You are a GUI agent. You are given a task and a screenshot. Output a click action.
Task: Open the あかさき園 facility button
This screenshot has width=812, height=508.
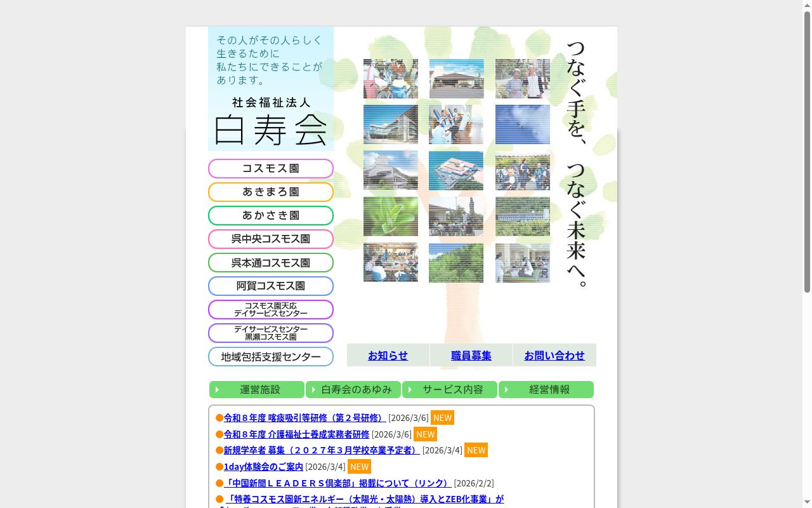271,215
